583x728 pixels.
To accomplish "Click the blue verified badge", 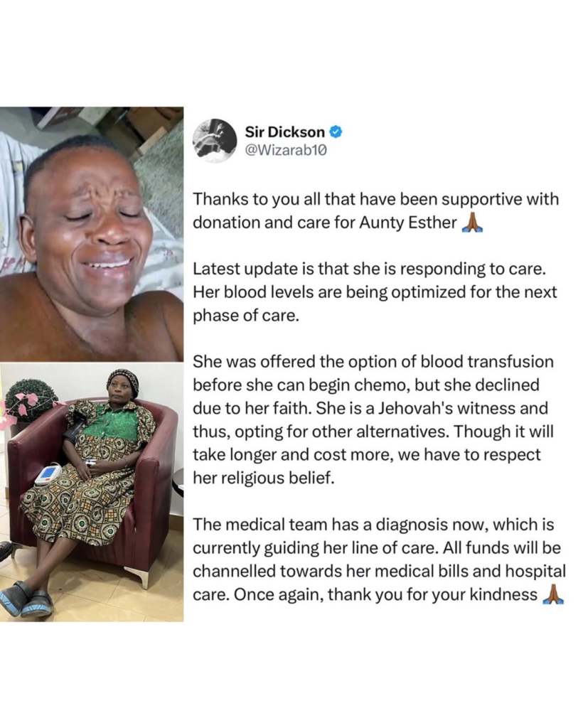I will (x=336, y=132).
